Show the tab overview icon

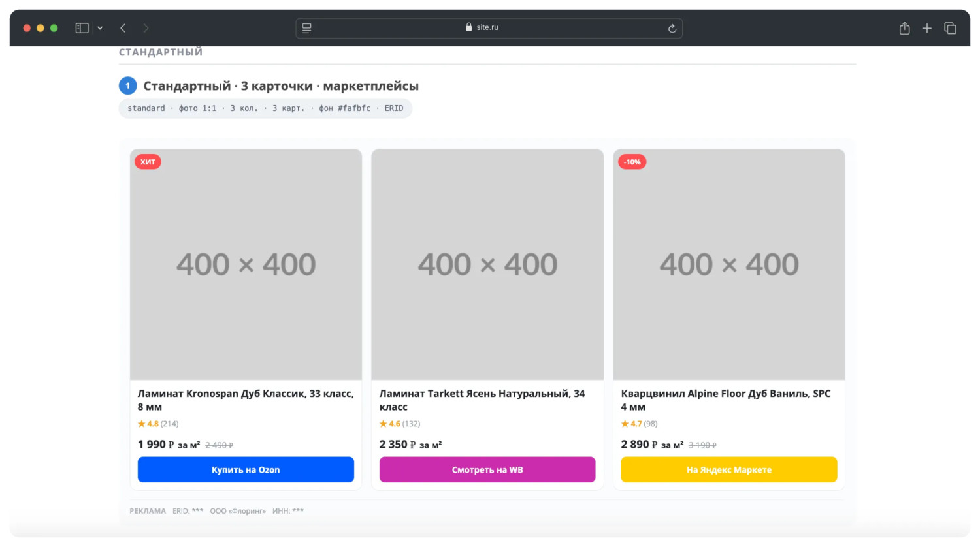coord(950,28)
